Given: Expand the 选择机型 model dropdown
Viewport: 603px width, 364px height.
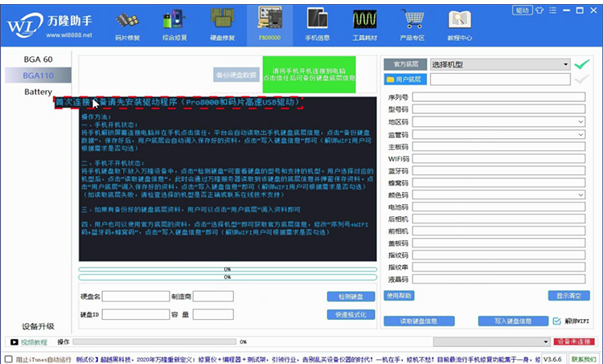Looking at the screenshot, I should coord(565,64).
